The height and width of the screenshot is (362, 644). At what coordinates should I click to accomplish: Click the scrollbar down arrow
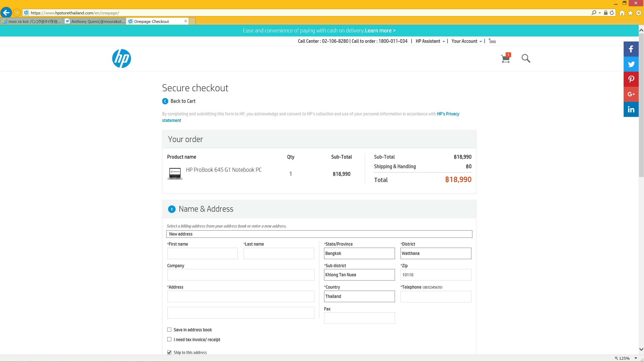click(641, 349)
